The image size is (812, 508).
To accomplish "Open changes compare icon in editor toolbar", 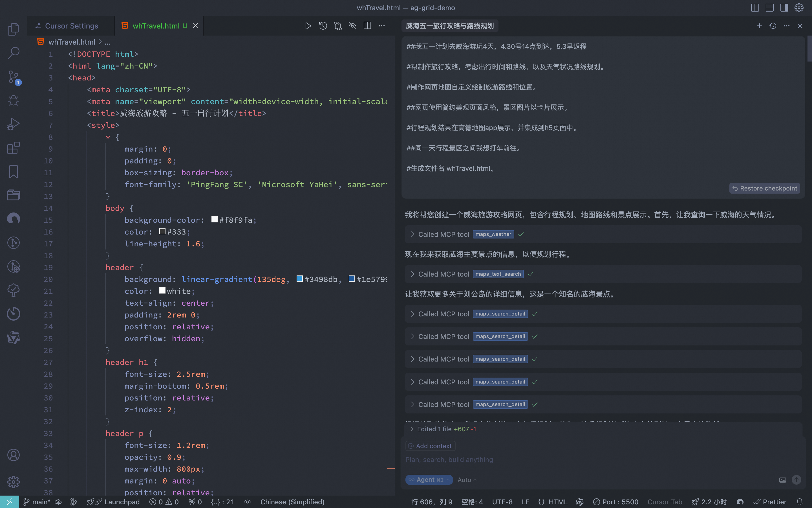I will pyautogui.click(x=337, y=26).
